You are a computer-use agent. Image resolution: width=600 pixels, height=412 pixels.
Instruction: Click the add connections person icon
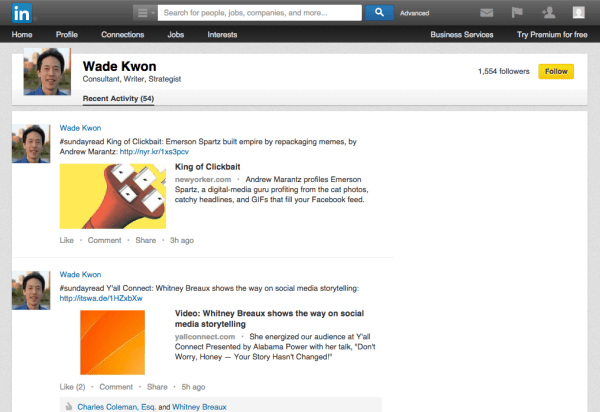click(x=548, y=13)
